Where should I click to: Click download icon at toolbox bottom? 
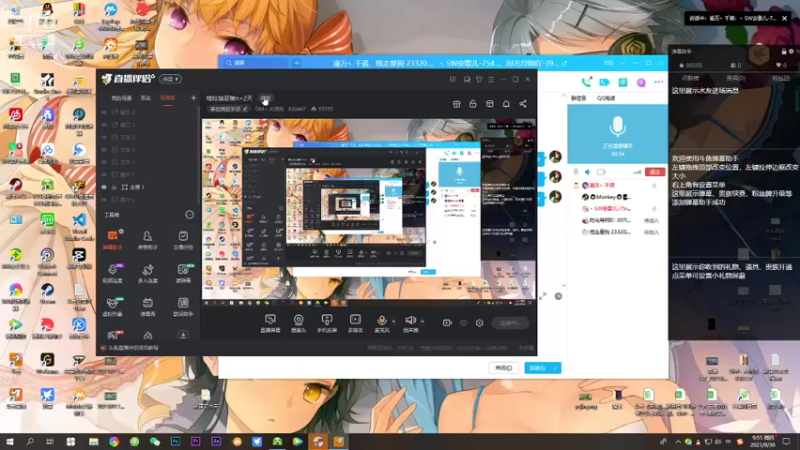(183, 335)
